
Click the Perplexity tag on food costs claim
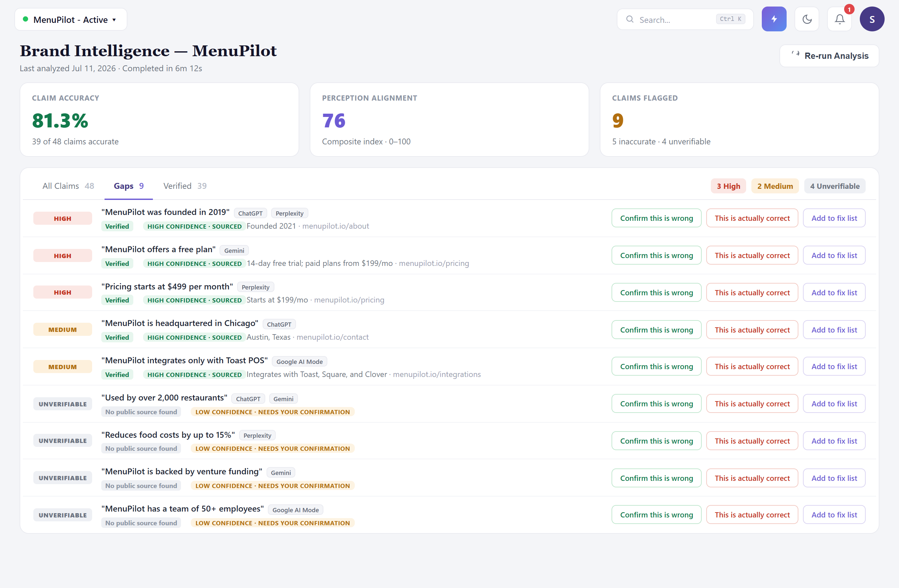[x=257, y=435]
